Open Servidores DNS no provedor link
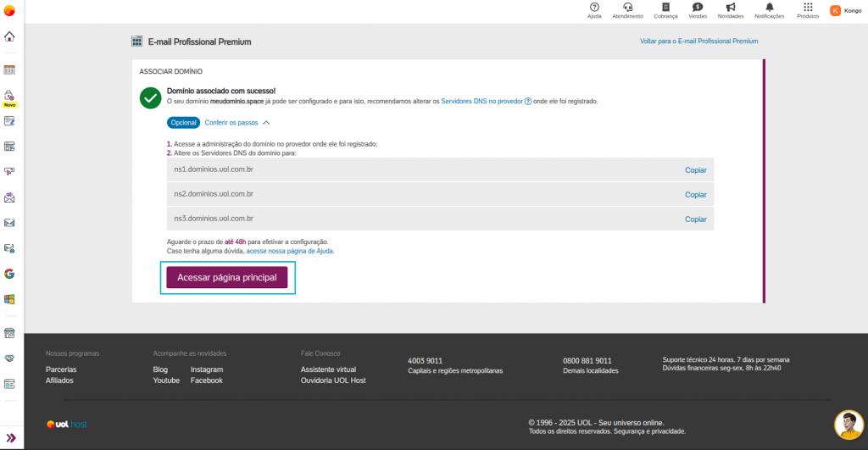This screenshot has width=868, height=450. tap(481, 102)
